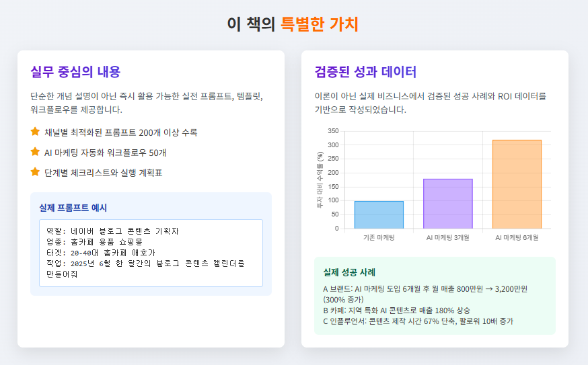Click the 실무 중심의 내용 heading
This screenshot has height=365, width=588.
(x=75, y=72)
